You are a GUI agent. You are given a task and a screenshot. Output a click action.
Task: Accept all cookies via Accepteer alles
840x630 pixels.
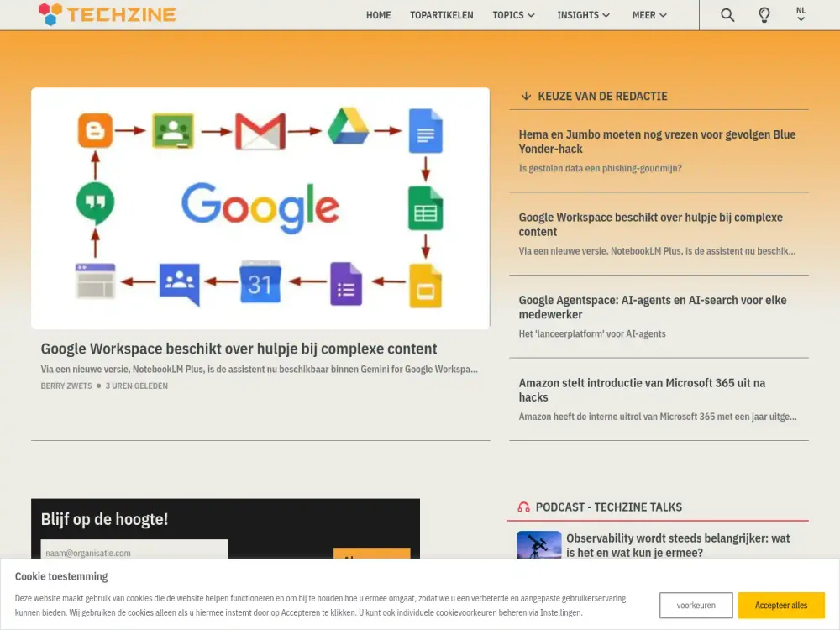781,605
